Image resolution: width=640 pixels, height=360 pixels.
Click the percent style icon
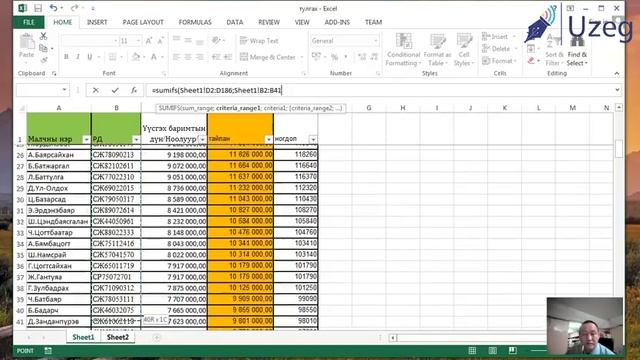[x=335, y=57]
